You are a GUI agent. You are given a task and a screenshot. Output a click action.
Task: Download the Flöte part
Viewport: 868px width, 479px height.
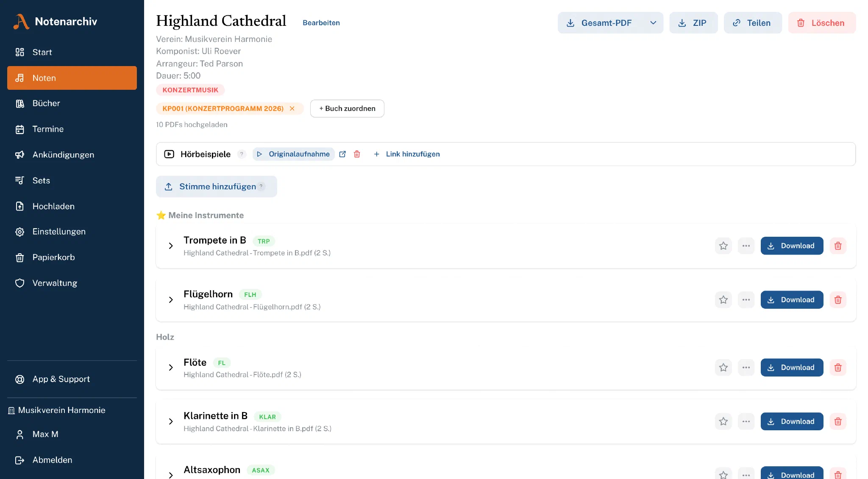click(792, 368)
